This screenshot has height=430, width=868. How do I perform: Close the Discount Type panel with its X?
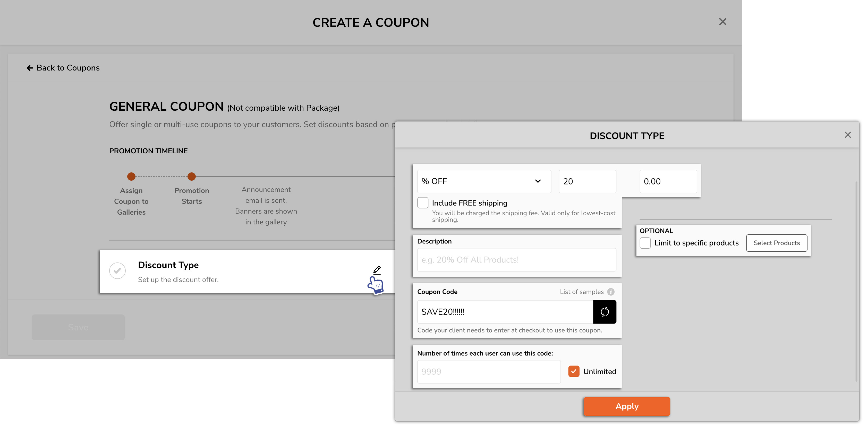[848, 135]
